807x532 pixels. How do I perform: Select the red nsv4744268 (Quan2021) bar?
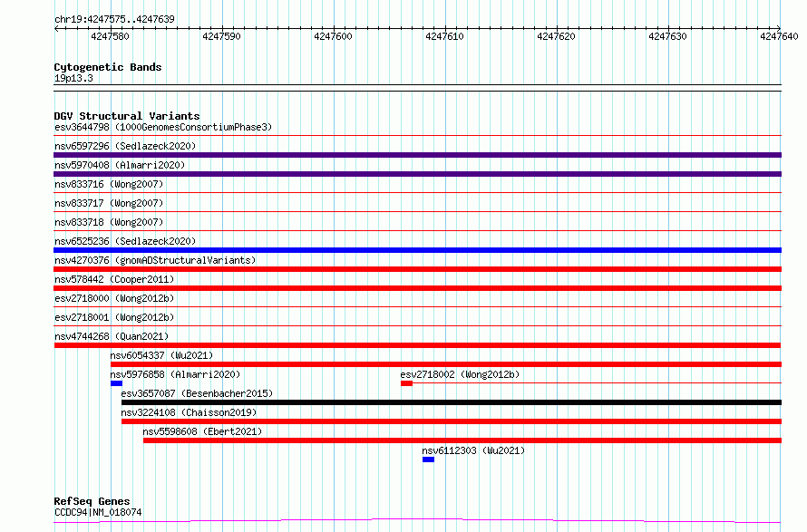tap(417, 345)
